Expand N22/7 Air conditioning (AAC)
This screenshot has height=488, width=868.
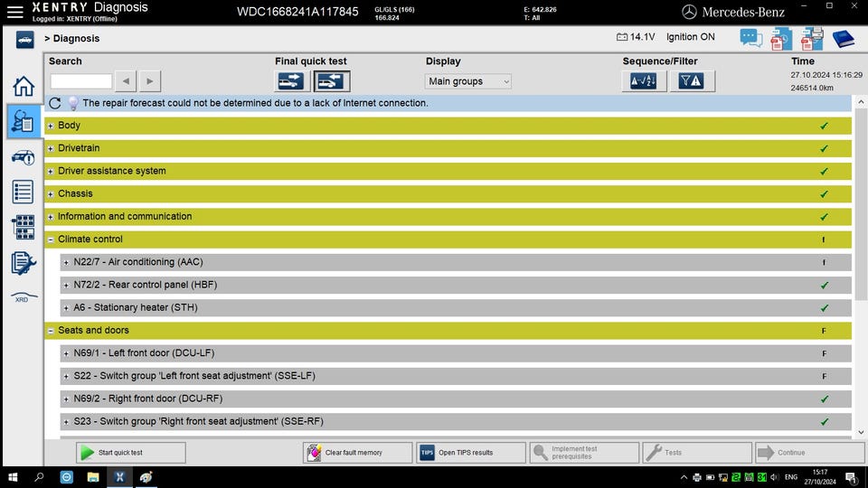(66, 262)
